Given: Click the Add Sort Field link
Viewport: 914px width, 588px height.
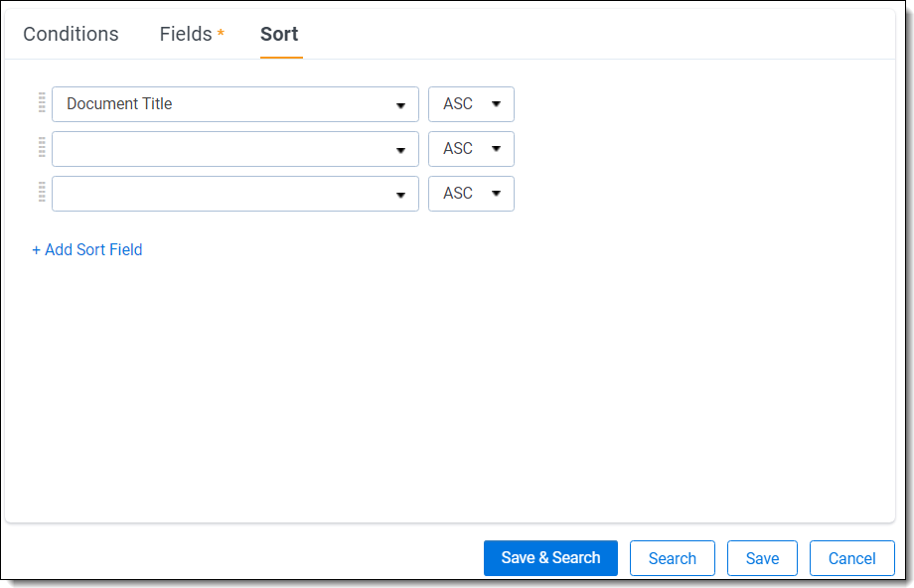Looking at the screenshot, I should click(x=87, y=250).
